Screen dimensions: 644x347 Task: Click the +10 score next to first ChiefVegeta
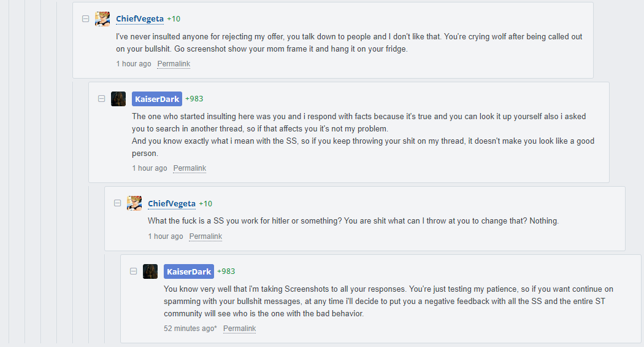[174, 19]
